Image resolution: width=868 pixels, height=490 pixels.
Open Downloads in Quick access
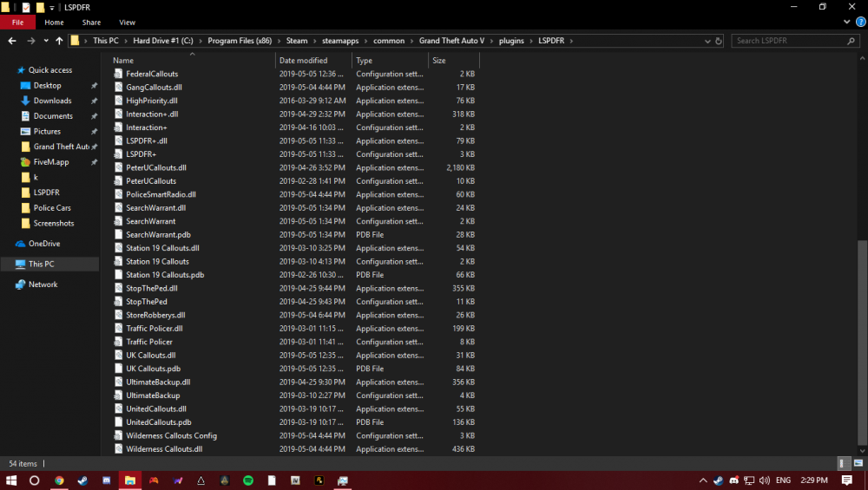pos(52,101)
